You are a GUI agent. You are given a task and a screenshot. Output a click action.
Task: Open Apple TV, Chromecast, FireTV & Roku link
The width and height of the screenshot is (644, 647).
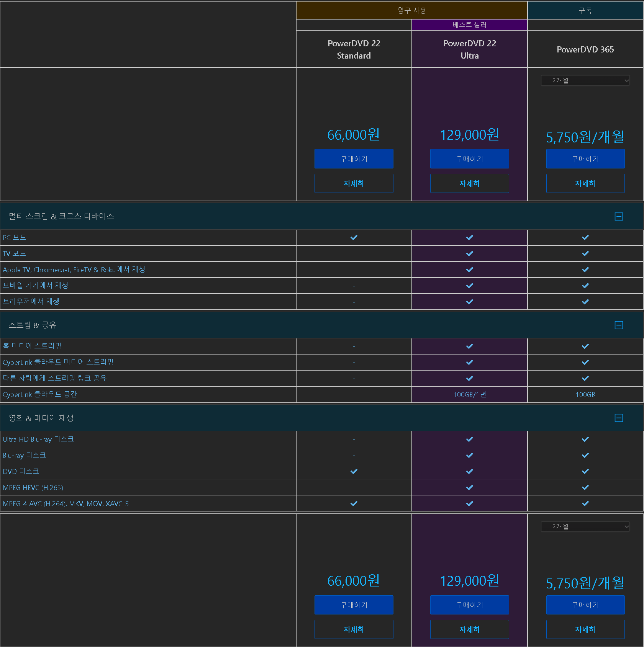coord(74,270)
